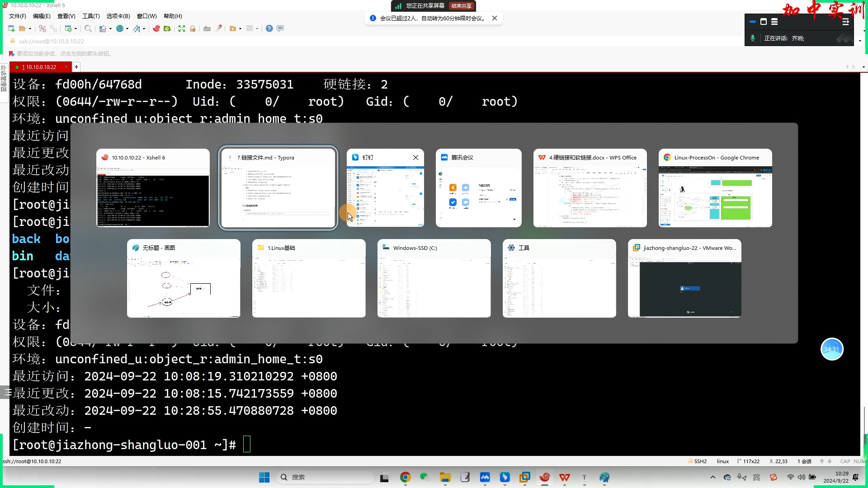Click the Find magnifier icon in toolbar
Screen dimensions: 868x488
[88, 28]
